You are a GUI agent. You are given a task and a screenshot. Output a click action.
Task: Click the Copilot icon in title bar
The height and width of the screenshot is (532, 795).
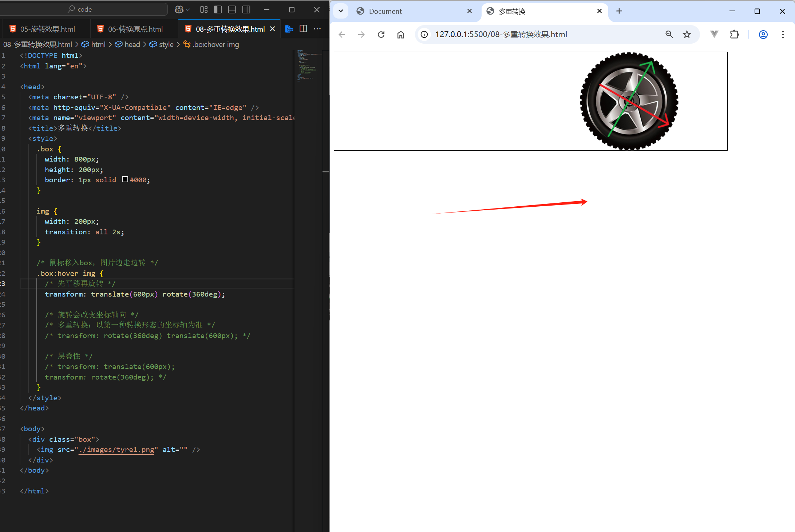(x=179, y=9)
